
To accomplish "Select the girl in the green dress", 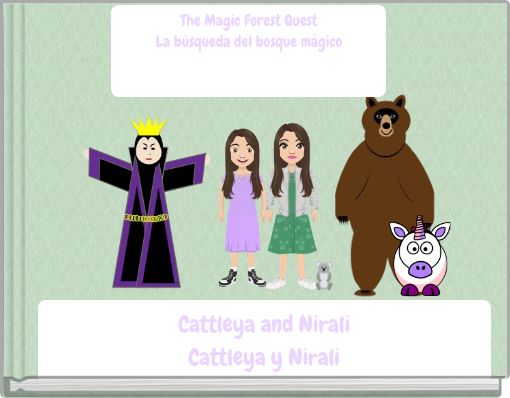I will [x=292, y=206].
